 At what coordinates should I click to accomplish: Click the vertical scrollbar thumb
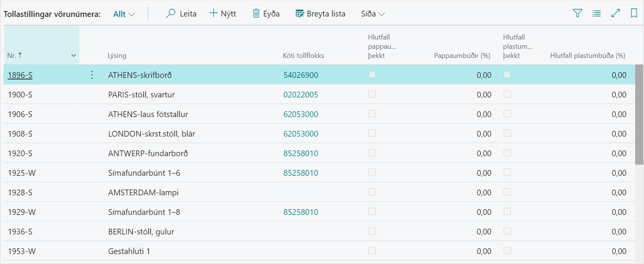click(639, 114)
